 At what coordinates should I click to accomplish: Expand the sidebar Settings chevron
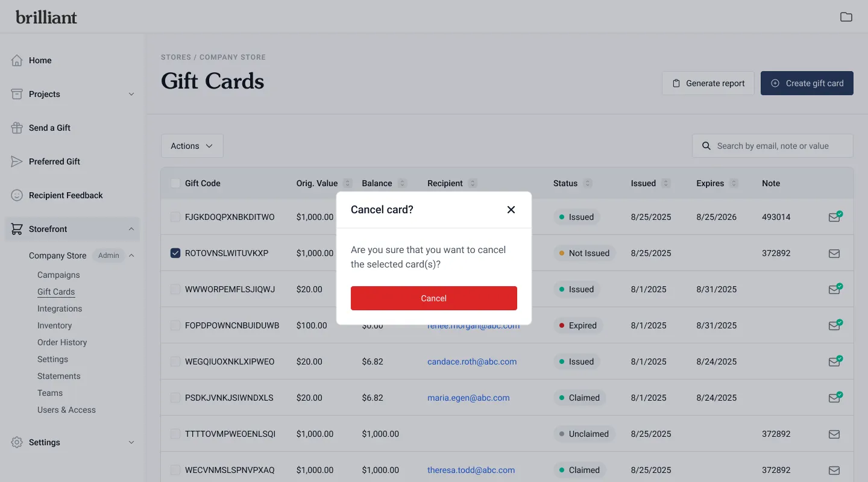131,442
